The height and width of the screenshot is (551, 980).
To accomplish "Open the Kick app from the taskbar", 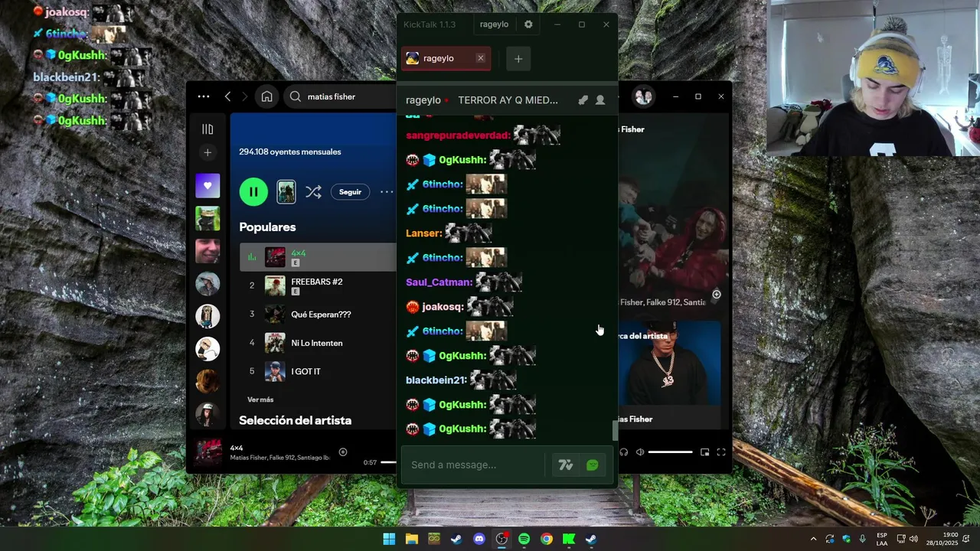I will click(569, 539).
